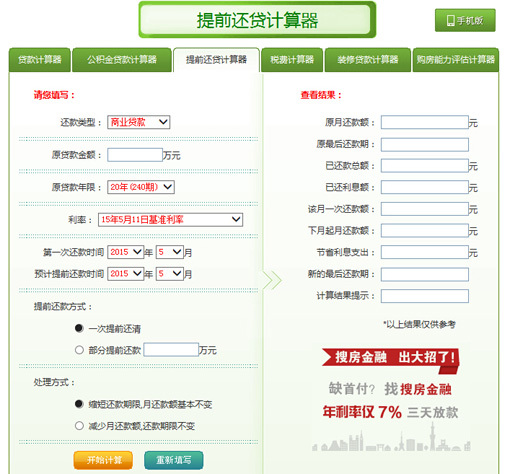The image size is (510, 474).
Task: Select 缩短还款期限 radio option
Action: point(79,404)
